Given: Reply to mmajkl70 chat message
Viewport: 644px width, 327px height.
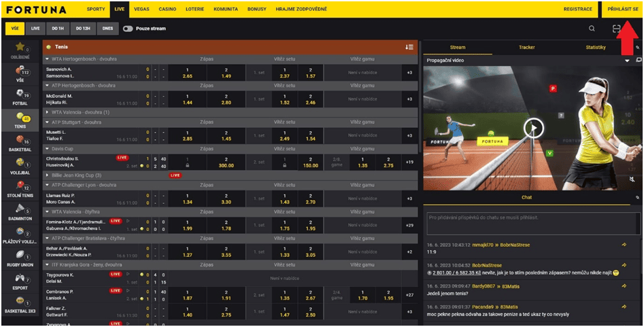Looking at the screenshot, I should click(x=624, y=245).
